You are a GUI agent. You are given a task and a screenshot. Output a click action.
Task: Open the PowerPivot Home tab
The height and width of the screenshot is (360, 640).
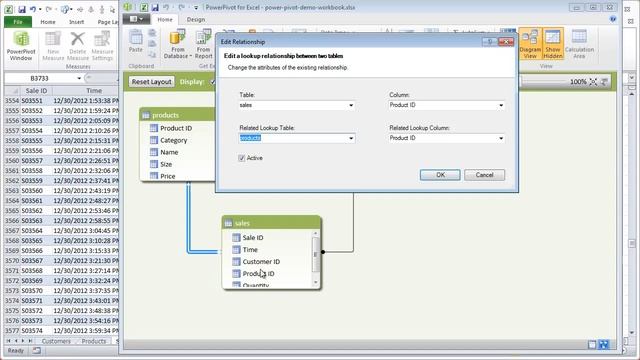point(165,19)
